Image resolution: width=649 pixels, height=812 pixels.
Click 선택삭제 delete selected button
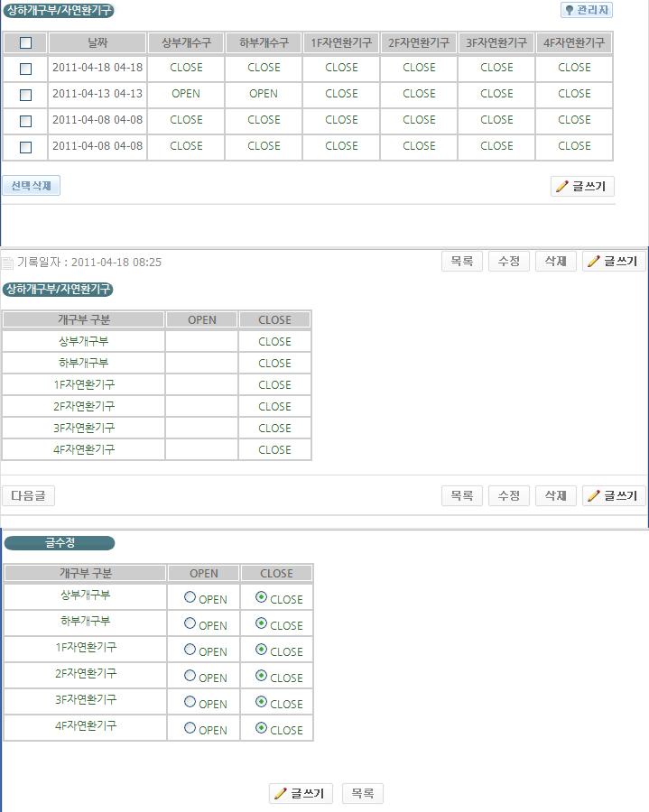[32, 186]
